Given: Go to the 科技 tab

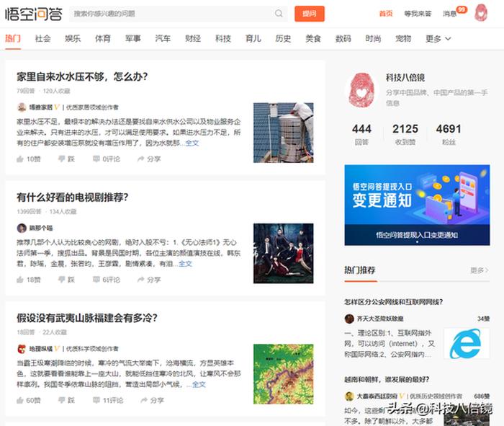Looking at the screenshot, I should click(223, 39).
